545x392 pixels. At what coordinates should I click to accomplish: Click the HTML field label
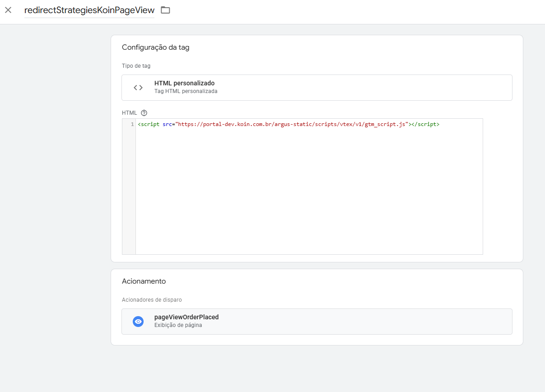coord(129,113)
